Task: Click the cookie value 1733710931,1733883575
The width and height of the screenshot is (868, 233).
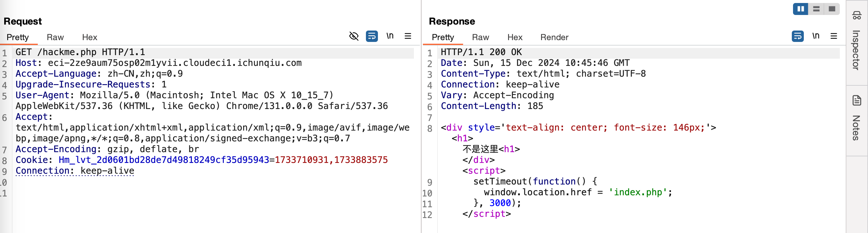Action: (331, 160)
